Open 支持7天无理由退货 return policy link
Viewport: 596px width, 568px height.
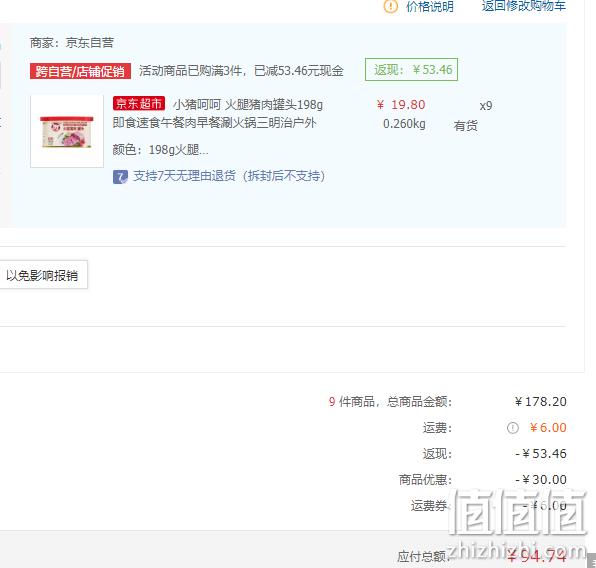229,176
